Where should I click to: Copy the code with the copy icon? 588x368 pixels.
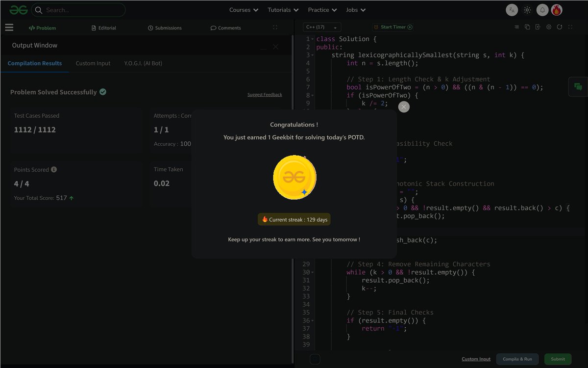527,27
